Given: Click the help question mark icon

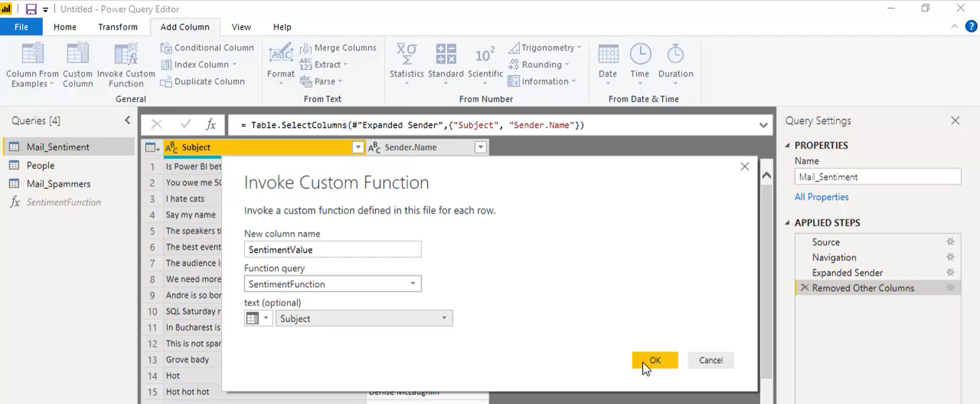Looking at the screenshot, I should pos(971,26).
